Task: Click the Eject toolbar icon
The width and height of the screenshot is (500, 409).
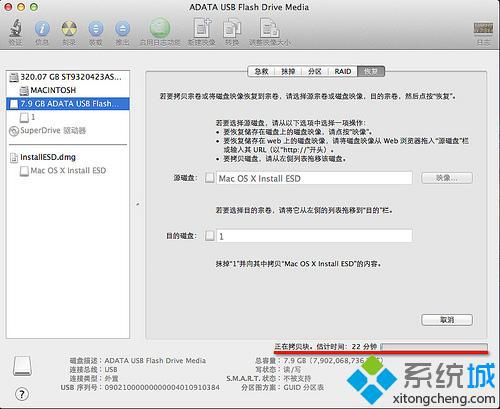Action: click(x=122, y=29)
